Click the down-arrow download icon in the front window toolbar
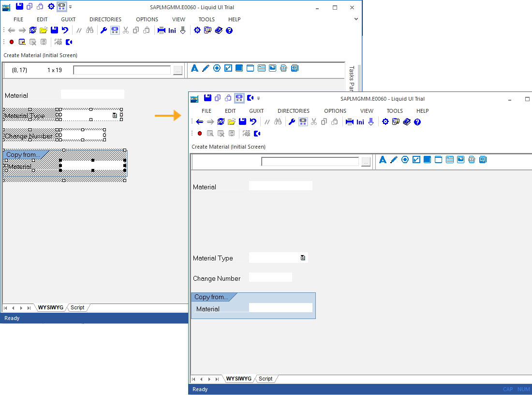 [x=371, y=122]
